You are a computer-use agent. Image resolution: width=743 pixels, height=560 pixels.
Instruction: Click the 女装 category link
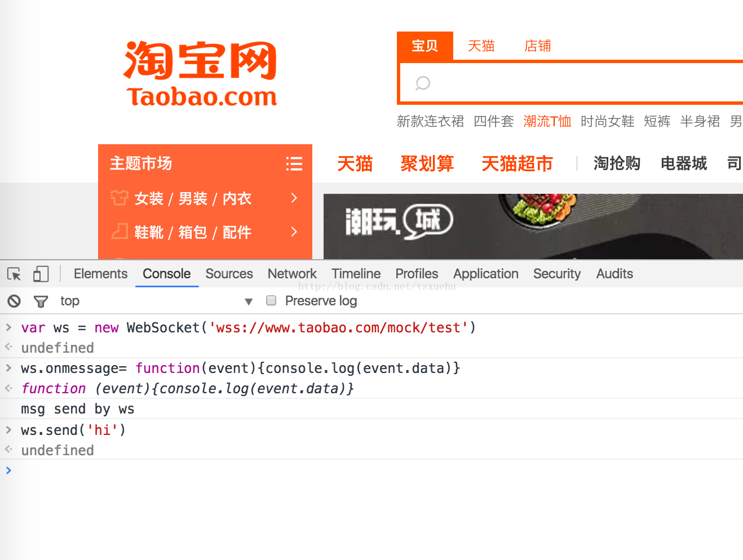tap(149, 198)
